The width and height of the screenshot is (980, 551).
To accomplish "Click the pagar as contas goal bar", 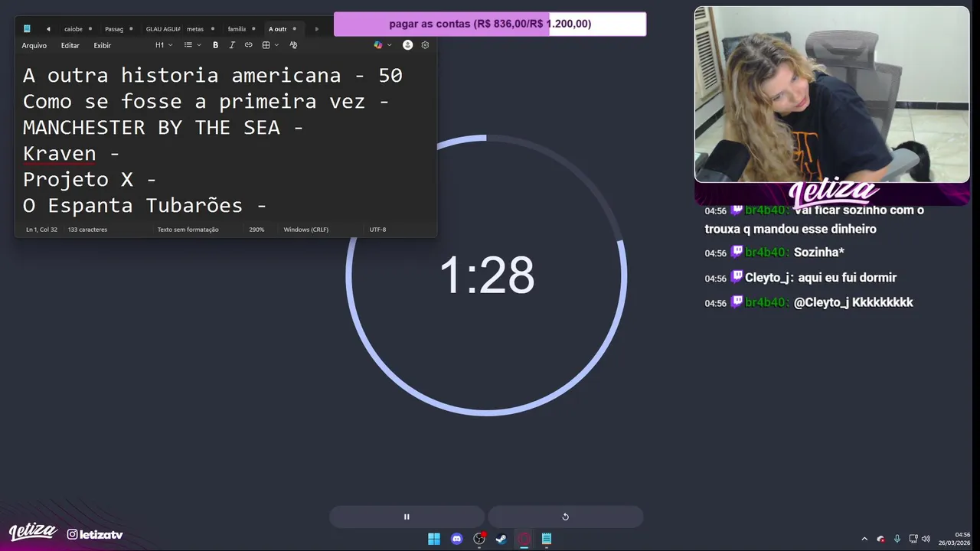I will coord(490,24).
